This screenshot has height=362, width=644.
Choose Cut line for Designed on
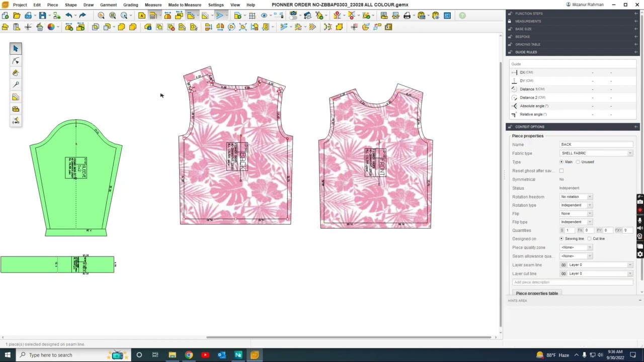coord(590,239)
